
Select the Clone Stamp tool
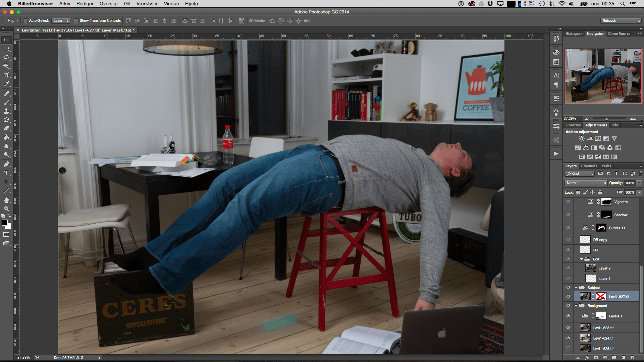[x=6, y=111]
